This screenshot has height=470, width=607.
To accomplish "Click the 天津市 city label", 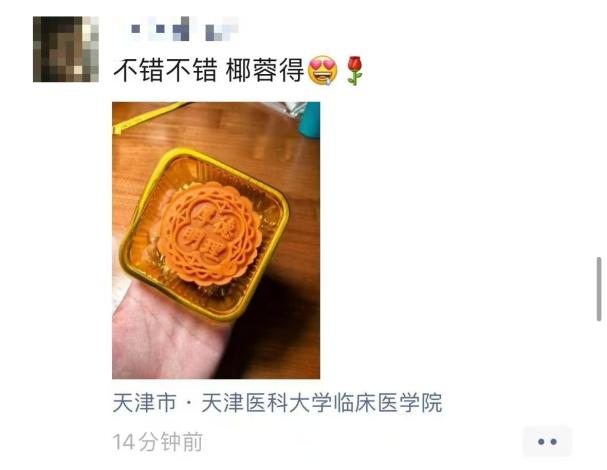I will tap(145, 403).
